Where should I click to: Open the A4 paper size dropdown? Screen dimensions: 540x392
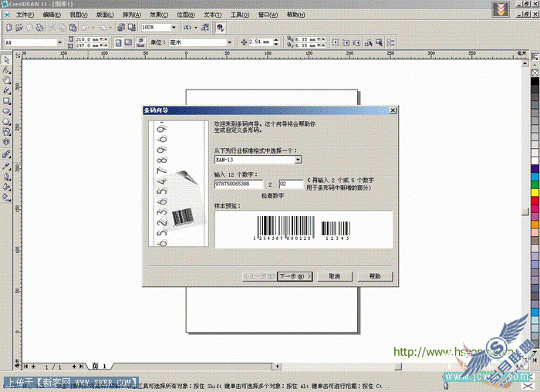click(60, 42)
